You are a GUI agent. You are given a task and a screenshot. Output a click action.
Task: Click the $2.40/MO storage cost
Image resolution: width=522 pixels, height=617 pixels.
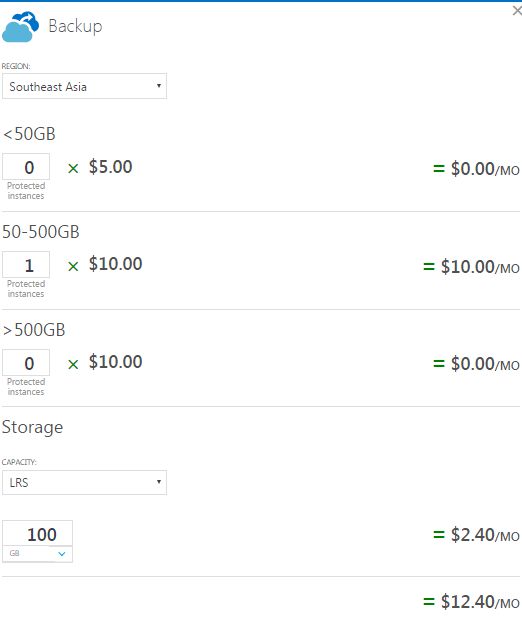(476, 535)
